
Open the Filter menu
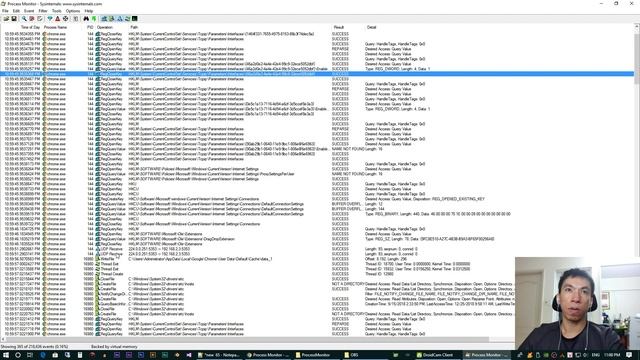(x=43, y=11)
